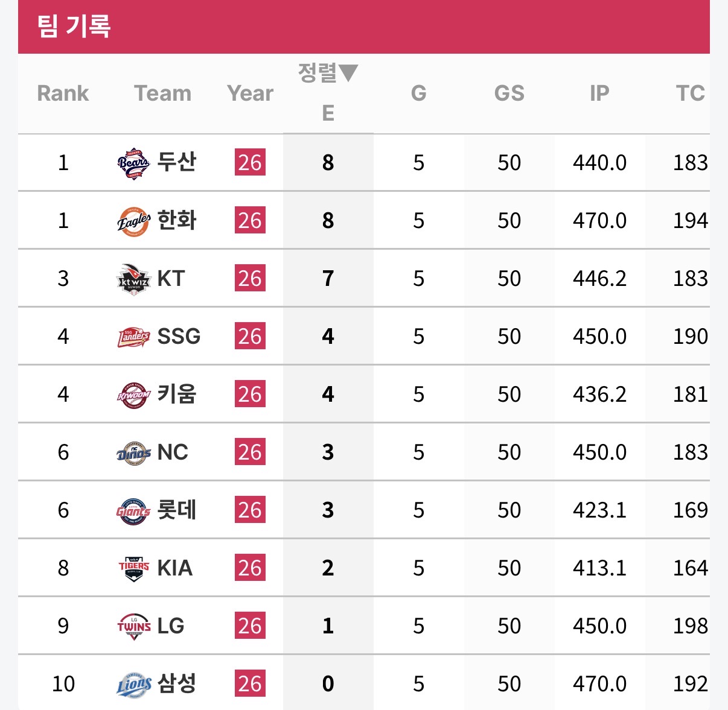Click the Lotte Giants team logo
The width and height of the screenshot is (728, 710).
(133, 510)
